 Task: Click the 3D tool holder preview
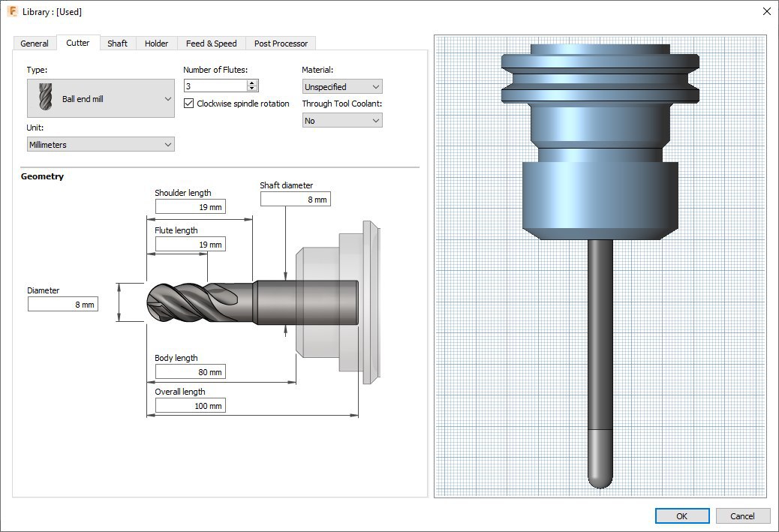(x=600, y=266)
